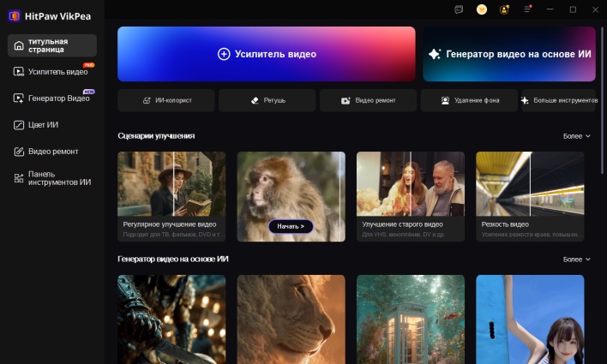Expand Более dropdown for Сценарии улучшения
This screenshot has width=607, height=364.
point(576,136)
